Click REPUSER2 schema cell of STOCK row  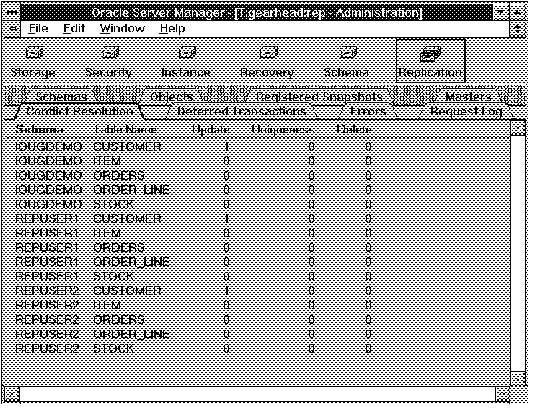click(48, 348)
